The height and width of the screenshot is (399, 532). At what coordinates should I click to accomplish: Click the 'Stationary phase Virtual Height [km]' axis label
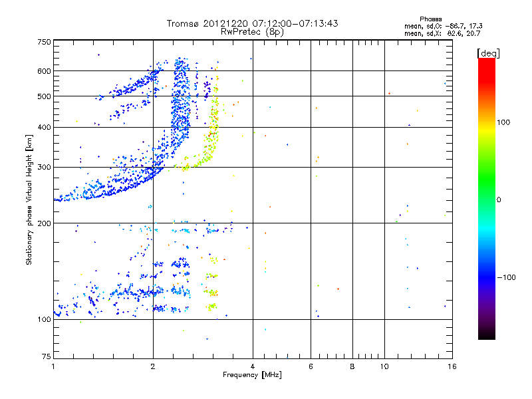(29, 199)
